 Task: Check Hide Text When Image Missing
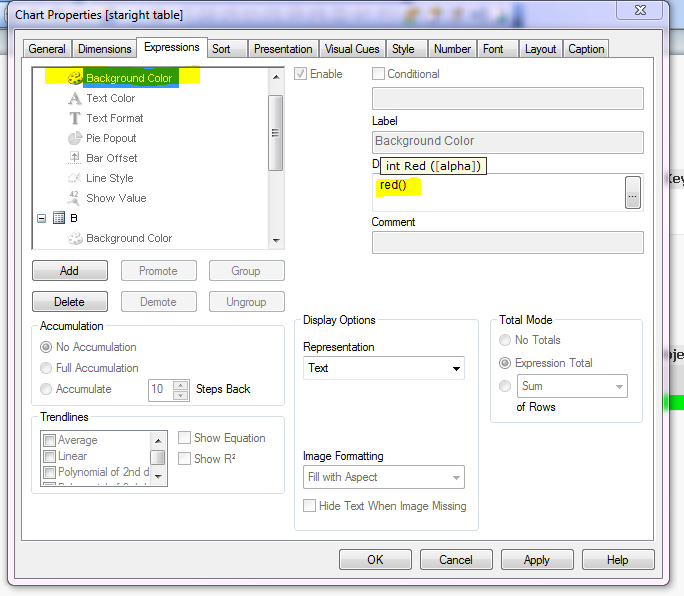(309, 506)
